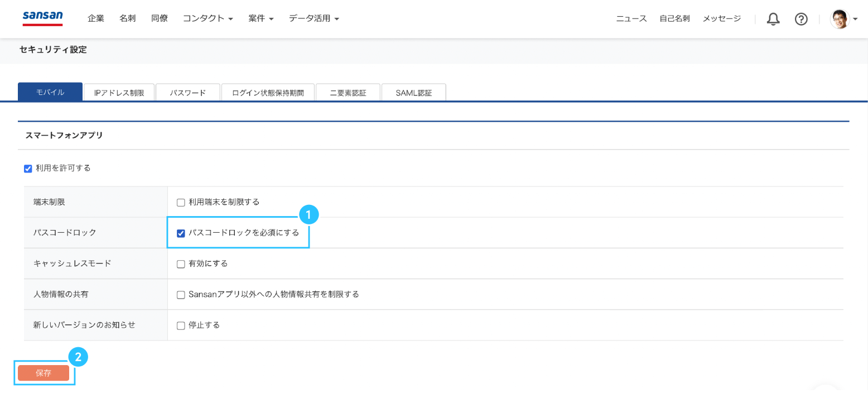Open the 同僚 menu item
The height and width of the screenshot is (393, 868).
(160, 18)
